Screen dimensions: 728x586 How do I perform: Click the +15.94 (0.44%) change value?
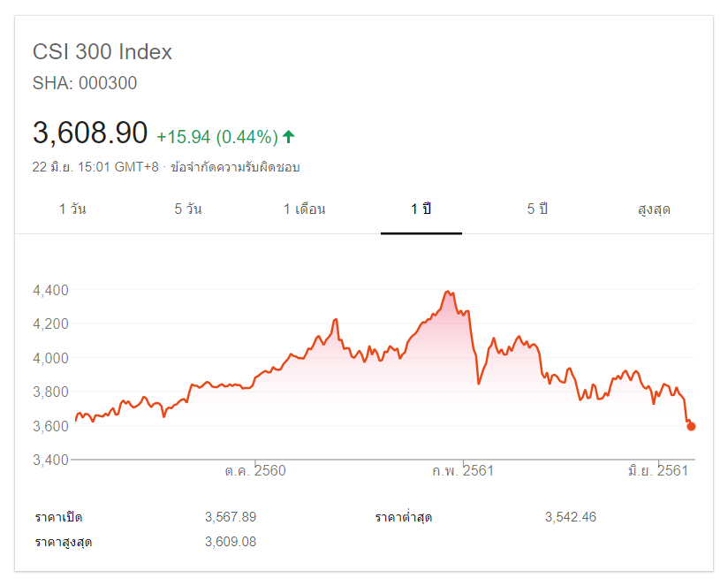pos(217,137)
